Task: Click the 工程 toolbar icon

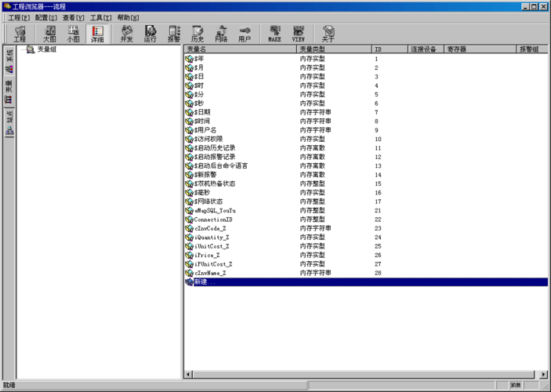Action: click(x=20, y=33)
